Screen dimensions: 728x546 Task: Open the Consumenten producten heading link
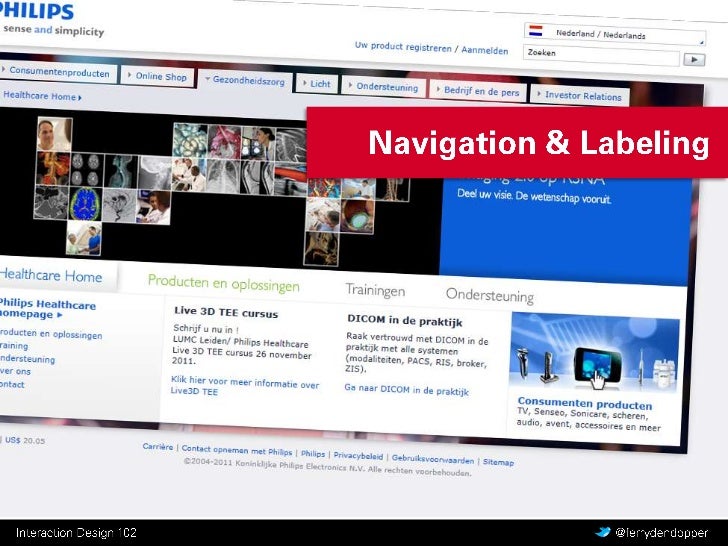(585, 403)
